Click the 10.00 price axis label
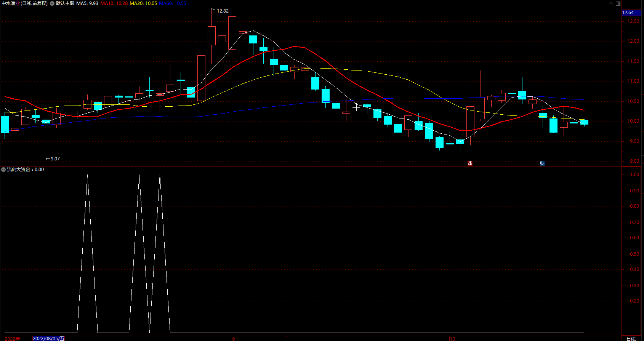 click(x=633, y=121)
